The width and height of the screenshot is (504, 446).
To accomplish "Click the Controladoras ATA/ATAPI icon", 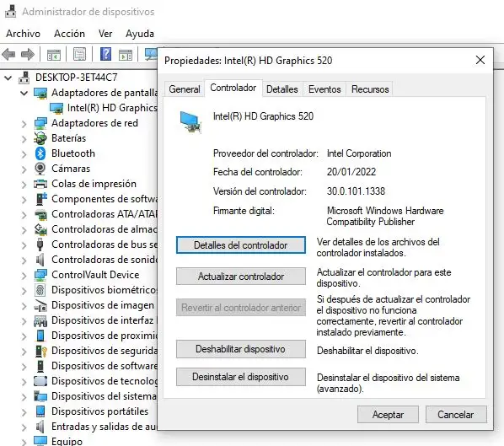I will (x=40, y=214).
